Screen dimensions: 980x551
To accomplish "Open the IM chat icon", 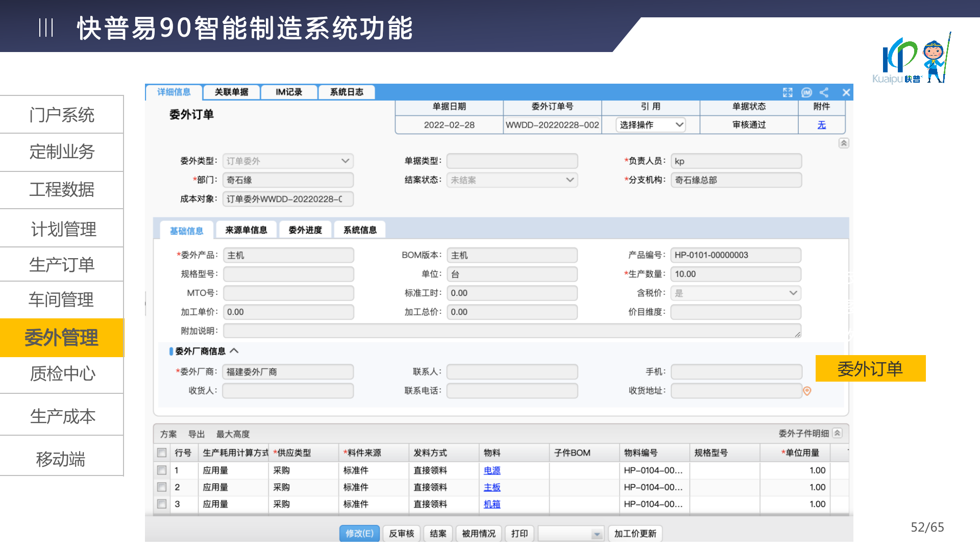I will (806, 92).
